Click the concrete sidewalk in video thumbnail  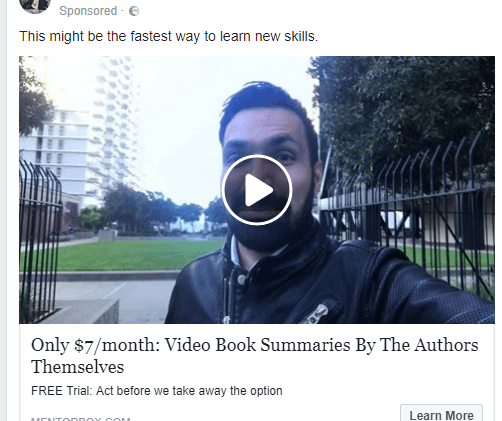(x=110, y=297)
